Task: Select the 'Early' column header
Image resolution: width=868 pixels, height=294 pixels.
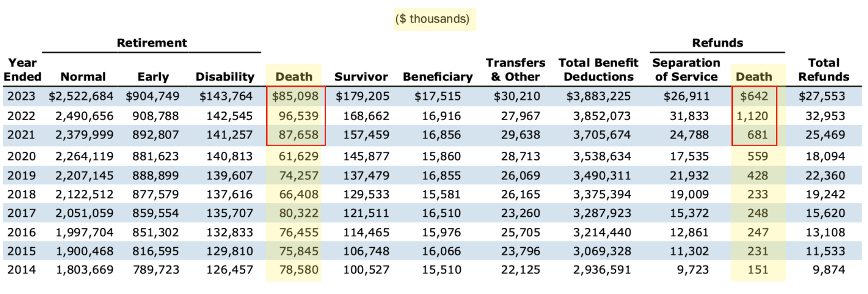Action: [153, 77]
